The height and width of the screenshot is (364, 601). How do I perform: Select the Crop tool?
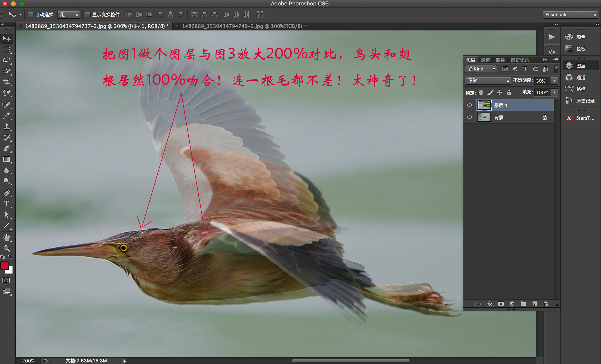(x=7, y=82)
